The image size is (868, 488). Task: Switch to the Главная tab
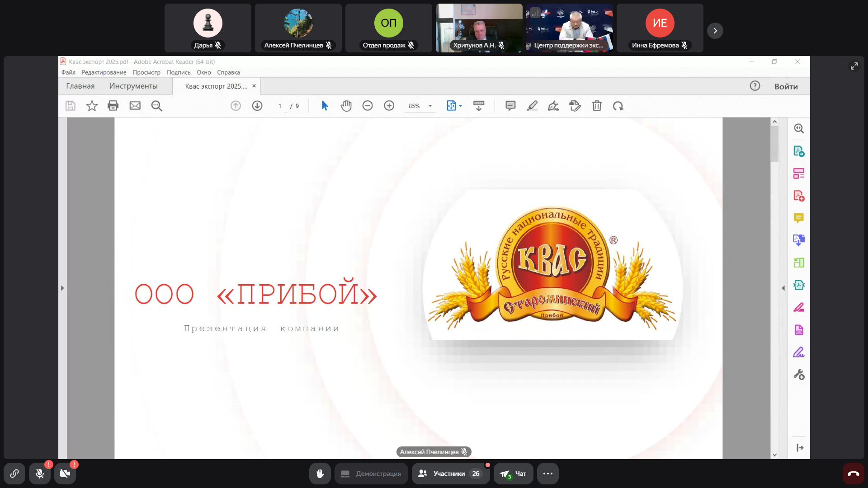coord(80,86)
